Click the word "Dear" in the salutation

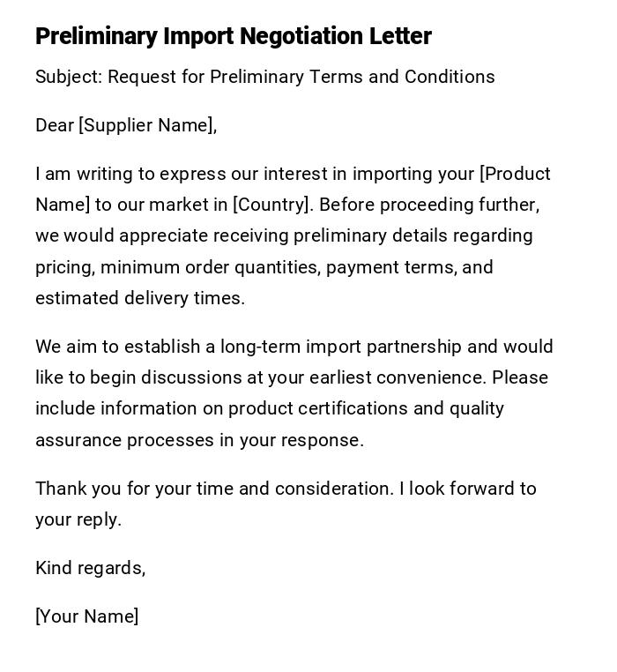click(x=55, y=125)
